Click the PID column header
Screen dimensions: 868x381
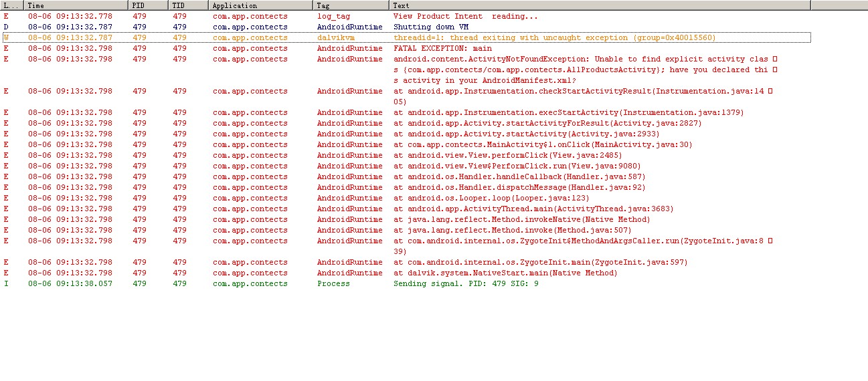[x=149, y=5]
